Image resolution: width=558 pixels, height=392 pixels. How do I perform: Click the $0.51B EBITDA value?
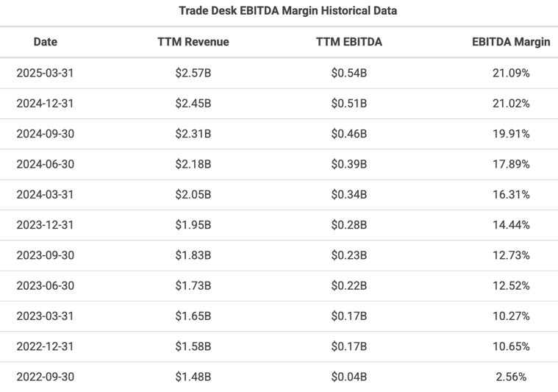(x=349, y=103)
